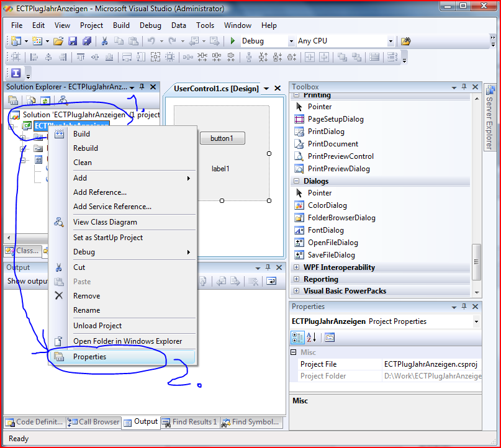
Task: Expand the Visual Basic PowerPacks section
Action: coord(297,291)
